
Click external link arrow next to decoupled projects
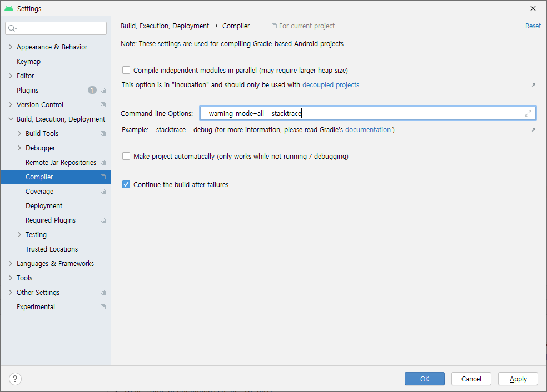[x=534, y=85]
